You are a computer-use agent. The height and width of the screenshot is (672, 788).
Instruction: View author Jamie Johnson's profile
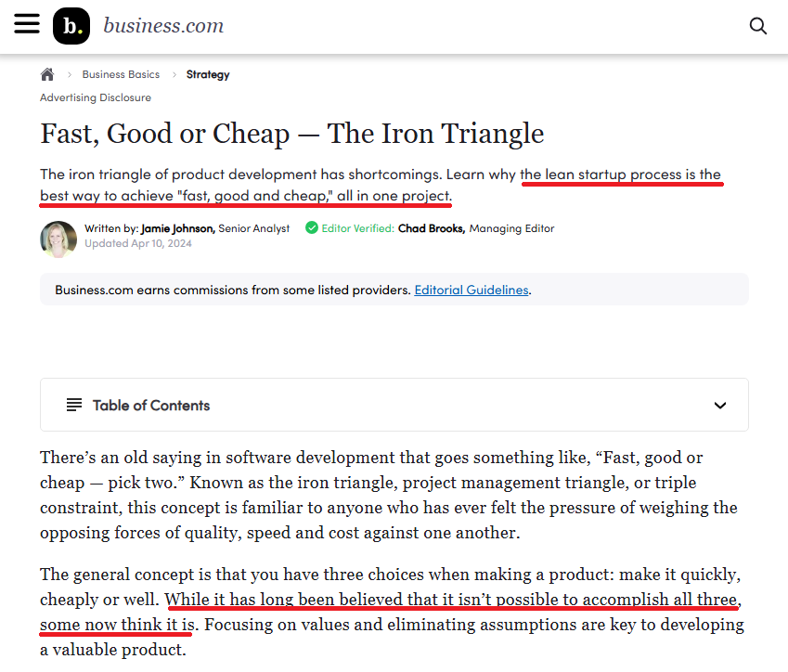point(177,228)
